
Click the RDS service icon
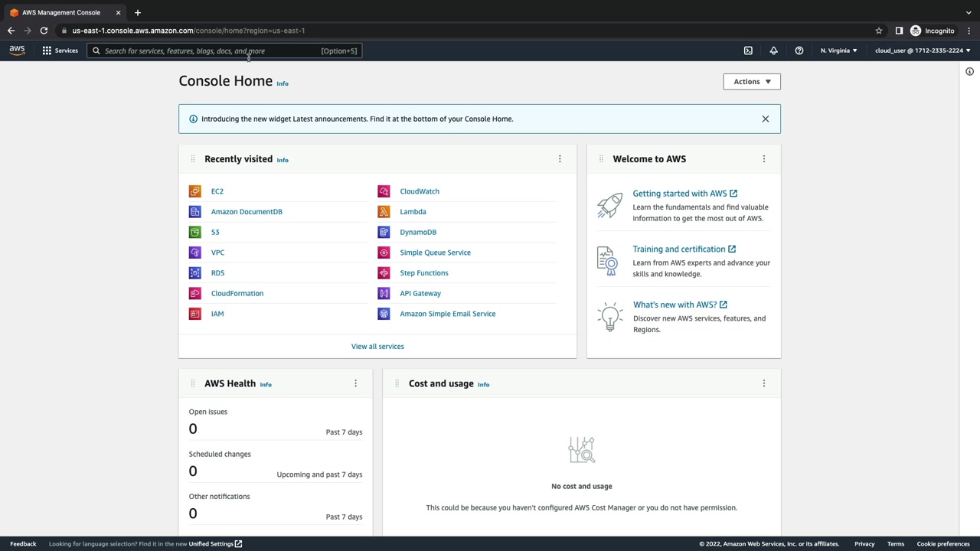click(195, 273)
